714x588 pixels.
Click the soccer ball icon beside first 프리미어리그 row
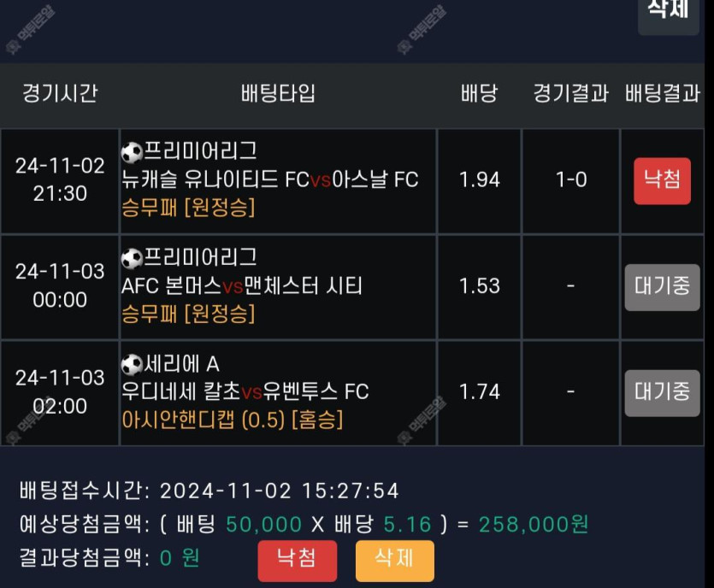pos(132,152)
